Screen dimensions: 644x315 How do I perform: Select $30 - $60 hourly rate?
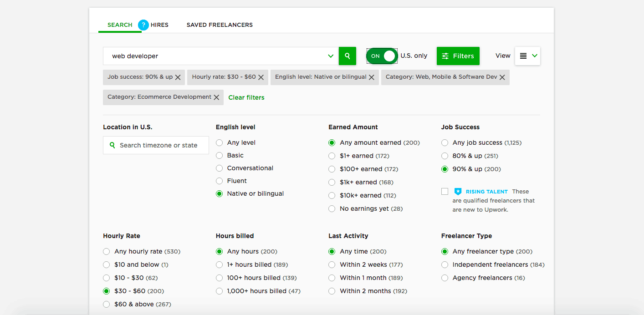tap(107, 291)
